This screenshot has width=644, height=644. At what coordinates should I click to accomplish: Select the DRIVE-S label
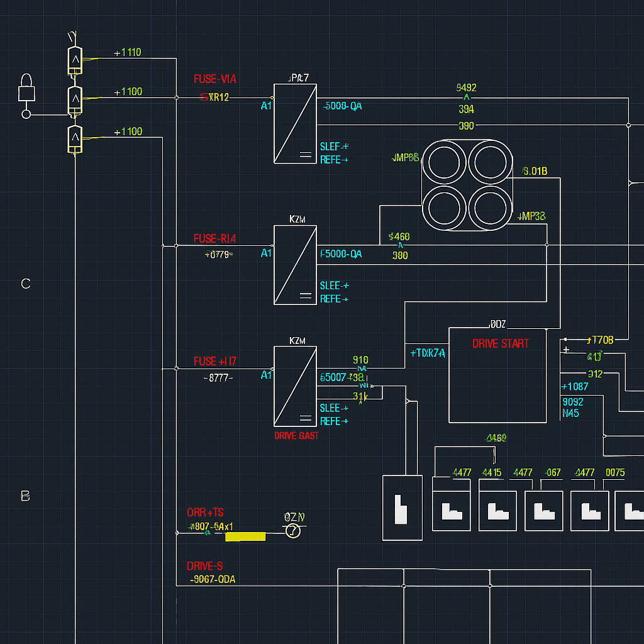pos(206,566)
